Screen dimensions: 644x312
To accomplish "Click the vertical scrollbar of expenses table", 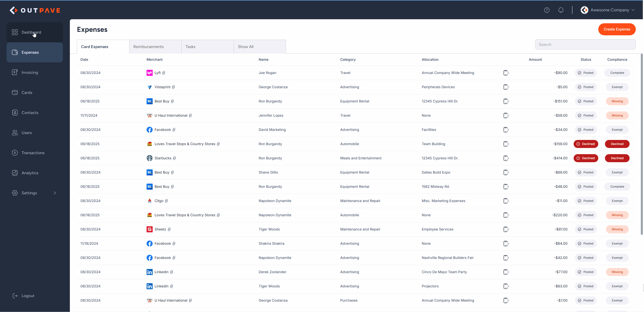I will tap(641, 144).
